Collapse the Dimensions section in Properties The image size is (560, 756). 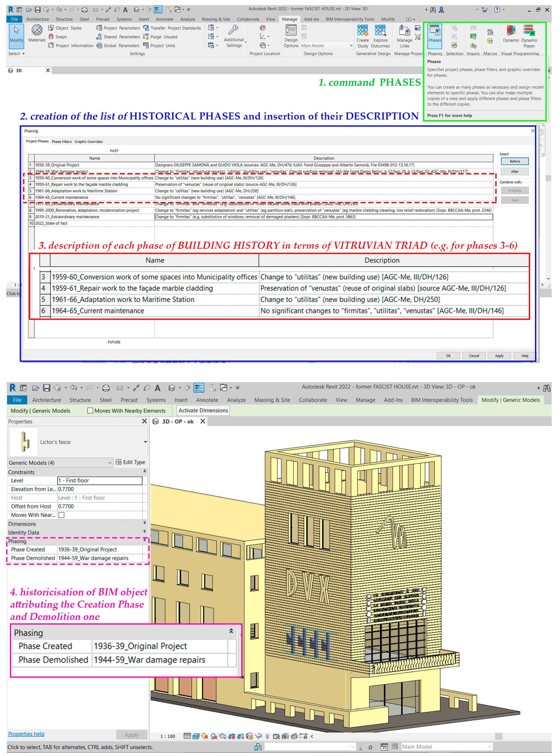tap(145, 524)
